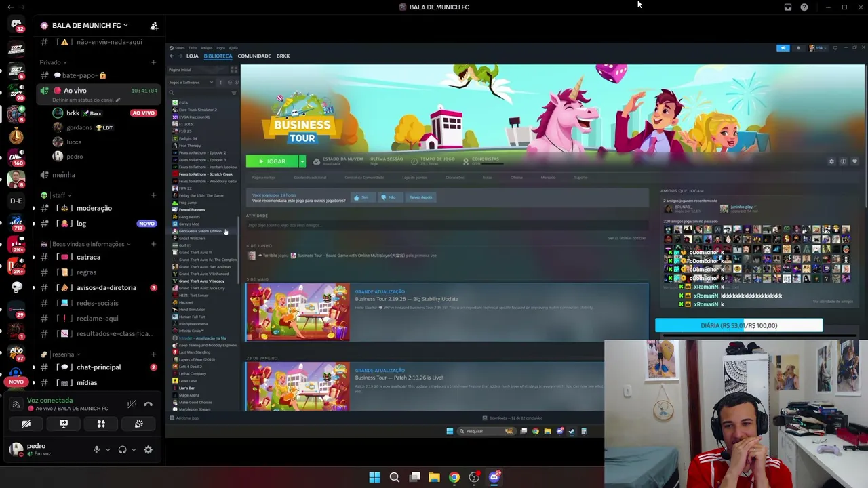Expand headphone output options arrow
Image resolution: width=868 pixels, height=488 pixels.
(133, 449)
